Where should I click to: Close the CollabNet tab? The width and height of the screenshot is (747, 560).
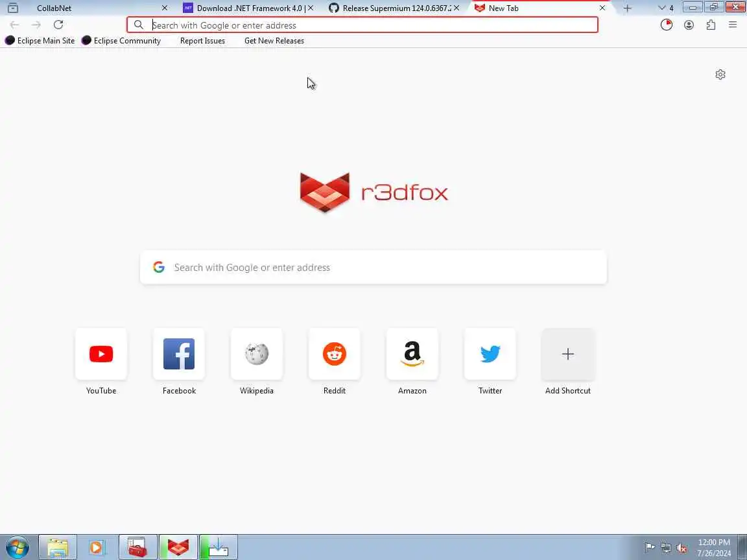[164, 8]
